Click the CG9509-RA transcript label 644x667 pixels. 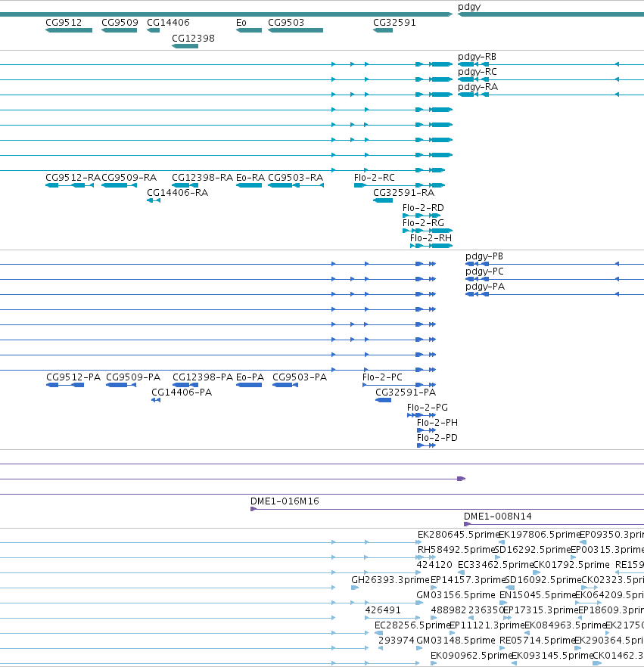pos(129,178)
